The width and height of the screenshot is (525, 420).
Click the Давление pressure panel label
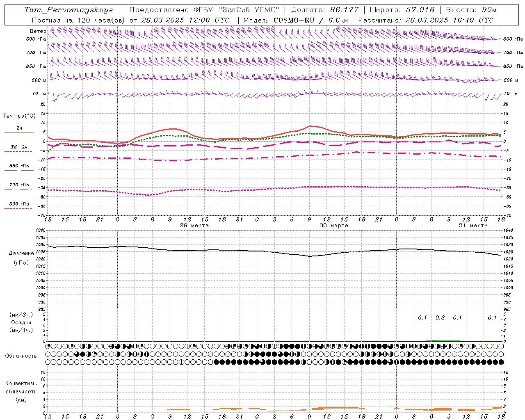[21, 253]
